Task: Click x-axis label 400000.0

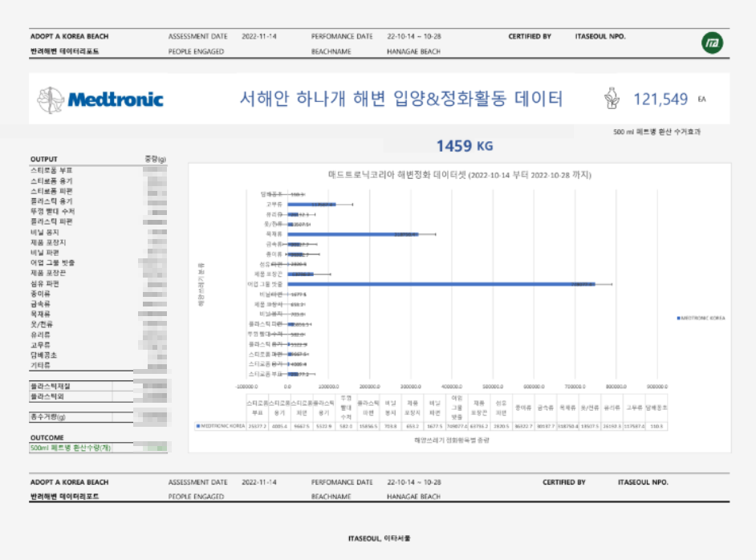Action: 452,387
